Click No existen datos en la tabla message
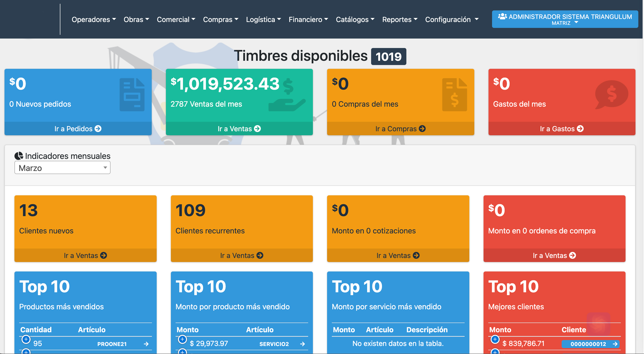The image size is (644, 354). click(x=398, y=344)
